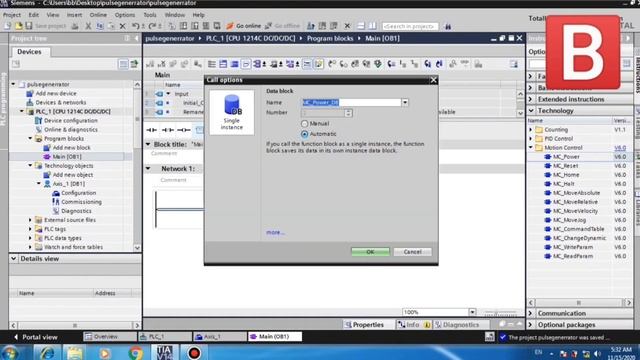Collapse the Axis_1 [DB1] tree node
This screenshot has width=640, height=360.
tap(39, 184)
